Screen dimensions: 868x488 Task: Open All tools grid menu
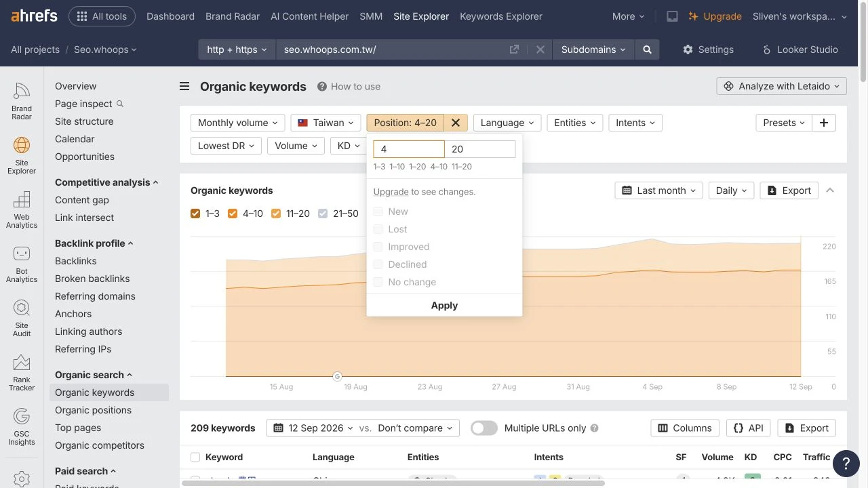point(102,16)
